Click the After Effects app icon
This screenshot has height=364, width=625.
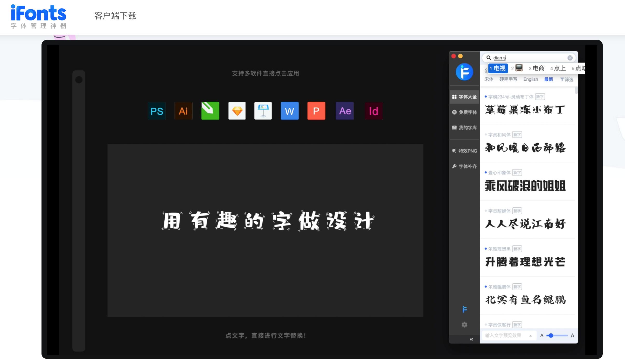click(x=344, y=111)
